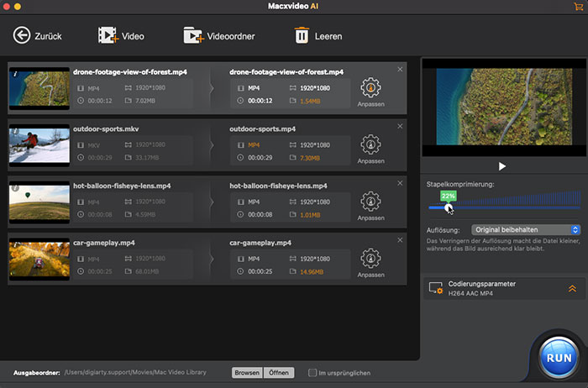
Task: Open Anpassen gear for hot-balloon-fisheye-lens.mp4
Action: (x=370, y=202)
